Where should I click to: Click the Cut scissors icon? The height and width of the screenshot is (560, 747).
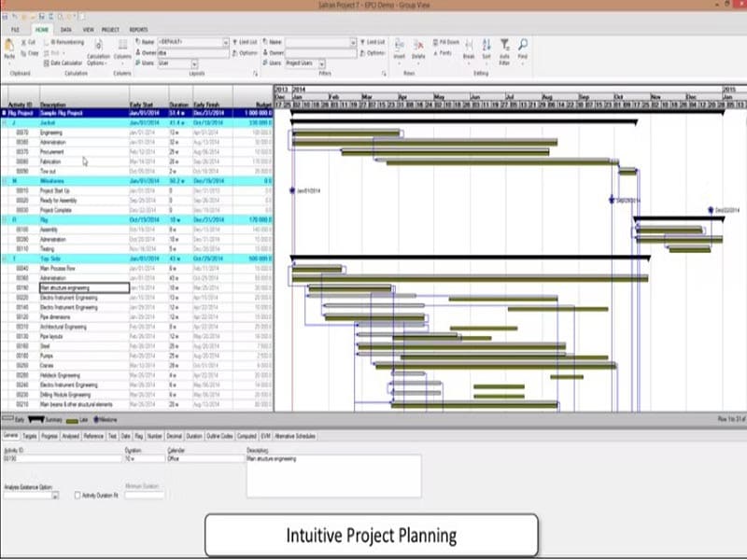(x=23, y=42)
